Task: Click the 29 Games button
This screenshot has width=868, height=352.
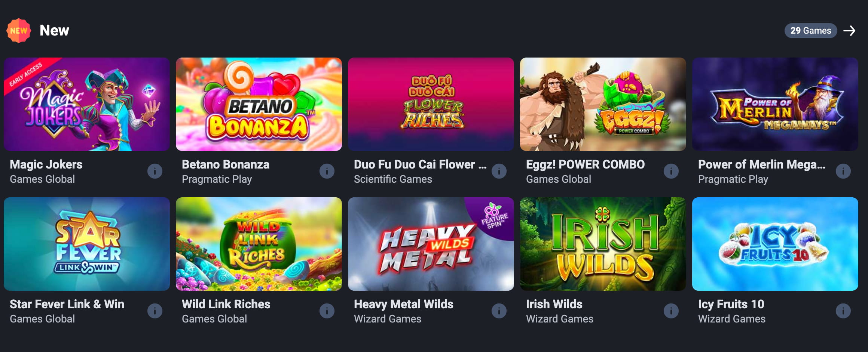Action: point(810,30)
